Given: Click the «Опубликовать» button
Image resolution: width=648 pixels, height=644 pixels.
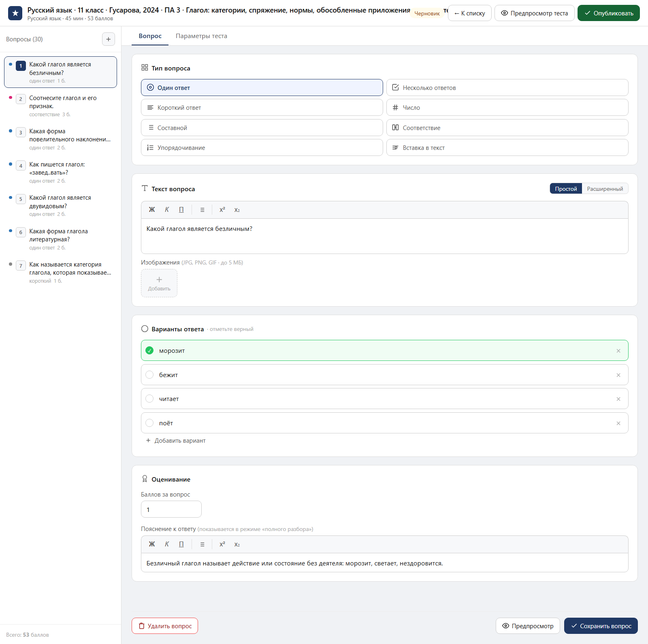Looking at the screenshot, I should pos(608,13).
